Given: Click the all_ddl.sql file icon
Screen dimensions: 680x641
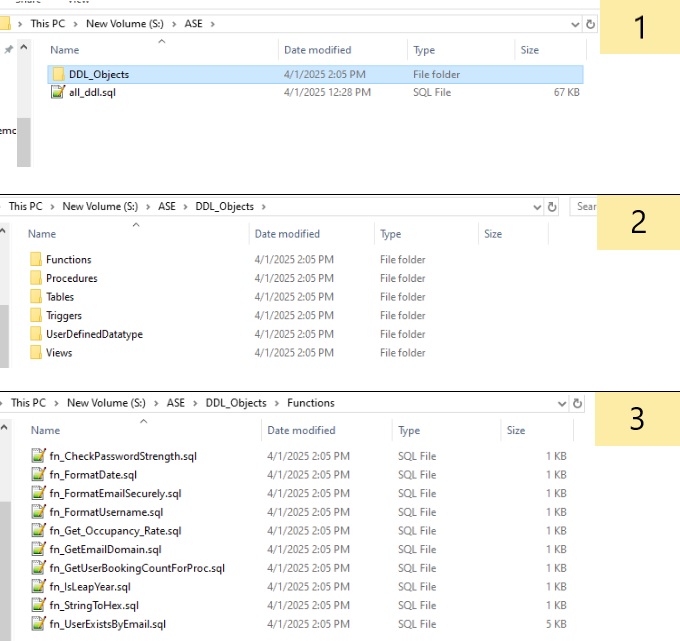Looking at the screenshot, I should [58, 92].
